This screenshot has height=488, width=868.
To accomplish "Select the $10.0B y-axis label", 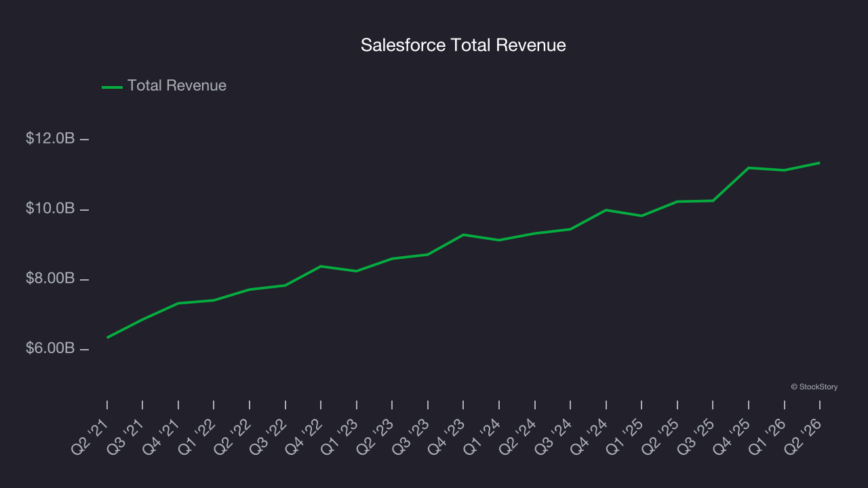I will click(50, 208).
